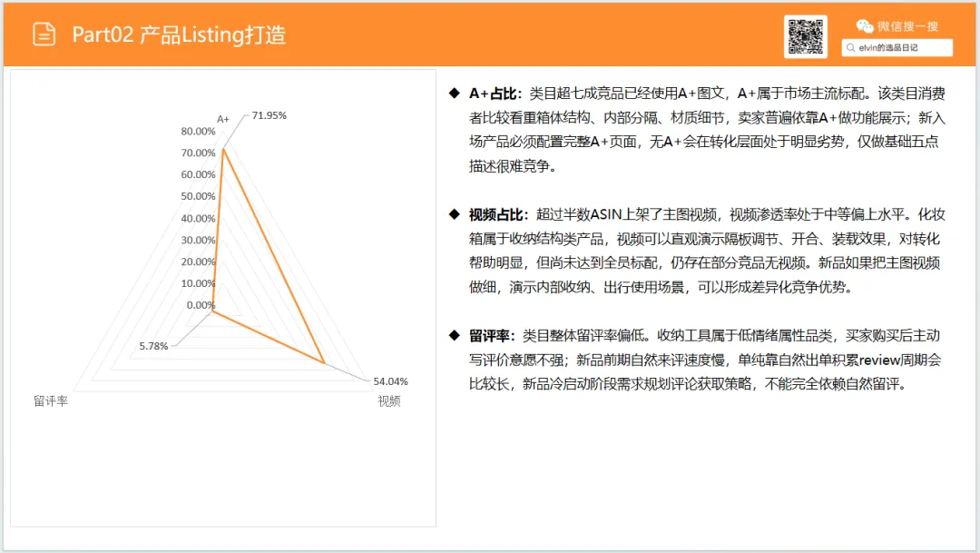Click the elvin的选品日记 search field
The width and height of the screenshot is (980, 553).
point(897,47)
